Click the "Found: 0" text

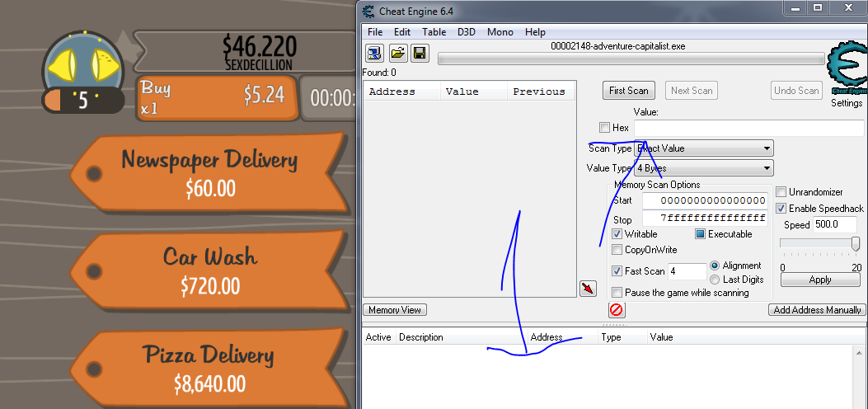click(x=379, y=73)
